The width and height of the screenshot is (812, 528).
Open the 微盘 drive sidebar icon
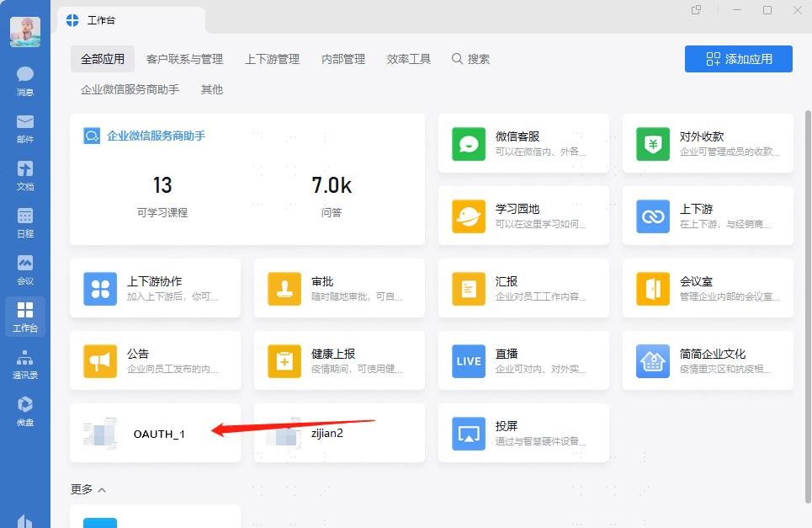[25, 412]
